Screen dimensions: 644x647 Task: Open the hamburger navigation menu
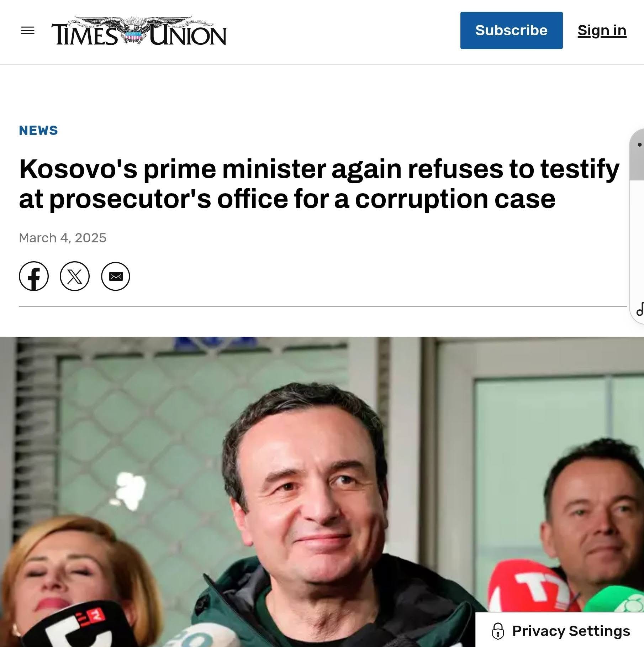coord(28,31)
